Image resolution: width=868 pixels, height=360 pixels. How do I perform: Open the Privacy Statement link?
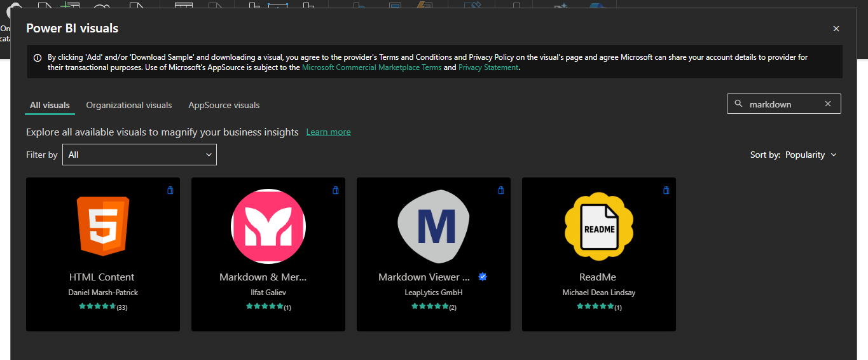click(x=488, y=67)
